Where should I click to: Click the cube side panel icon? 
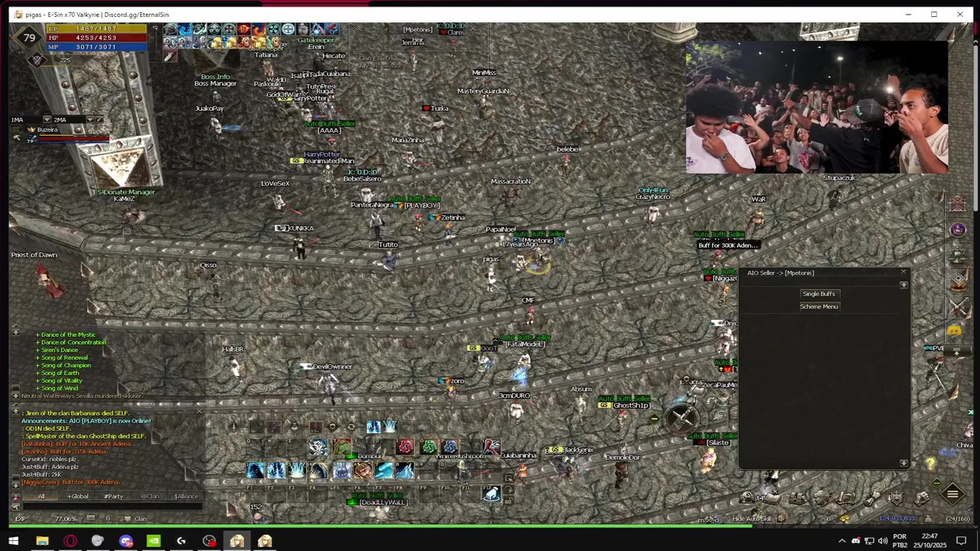959,283
